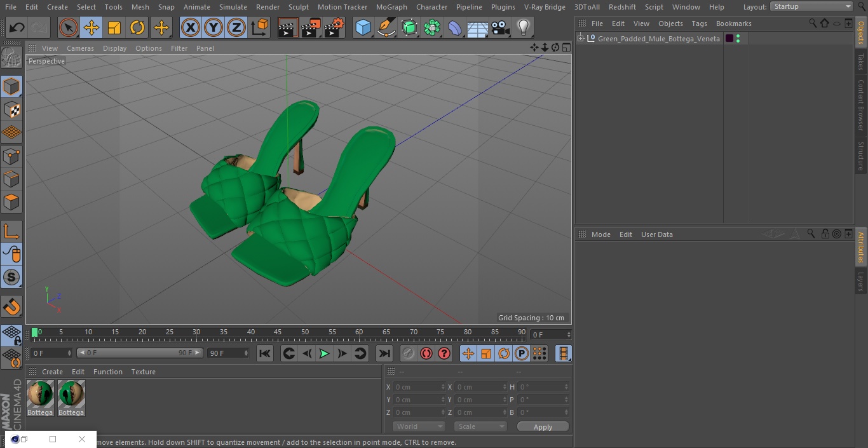Screen dimensions: 868x448
Task: Click the Undo arrow icon
Action: 17,27
